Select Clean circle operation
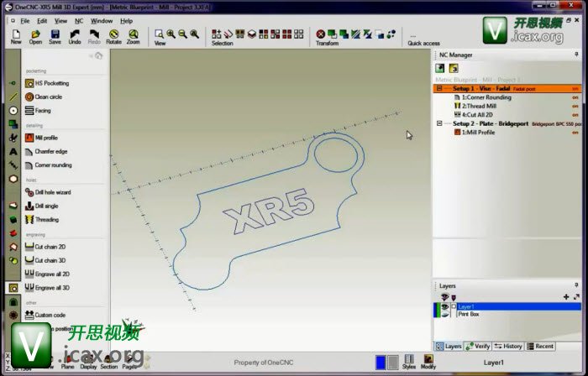This screenshot has width=588, height=376. [x=44, y=97]
